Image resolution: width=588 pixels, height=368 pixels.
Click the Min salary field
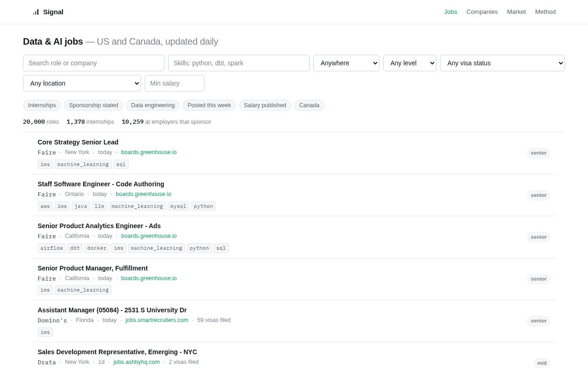point(175,83)
